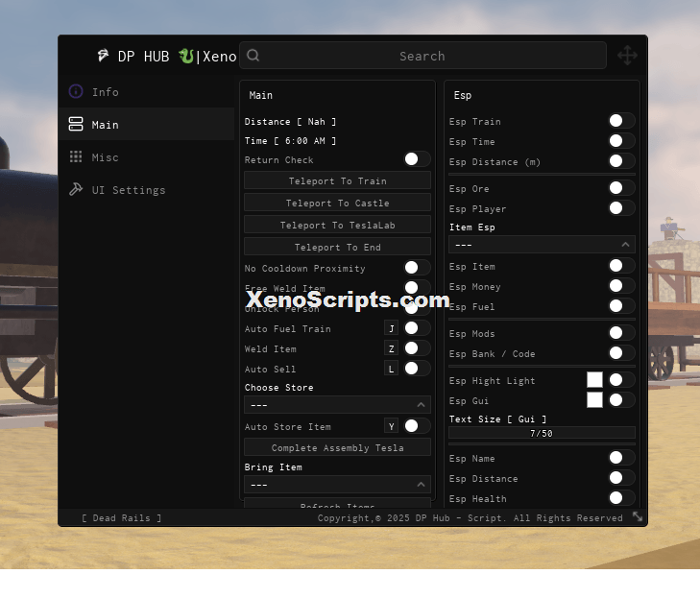Toggle Return Check switch
Screen dimensions: 700x598
point(418,159)
